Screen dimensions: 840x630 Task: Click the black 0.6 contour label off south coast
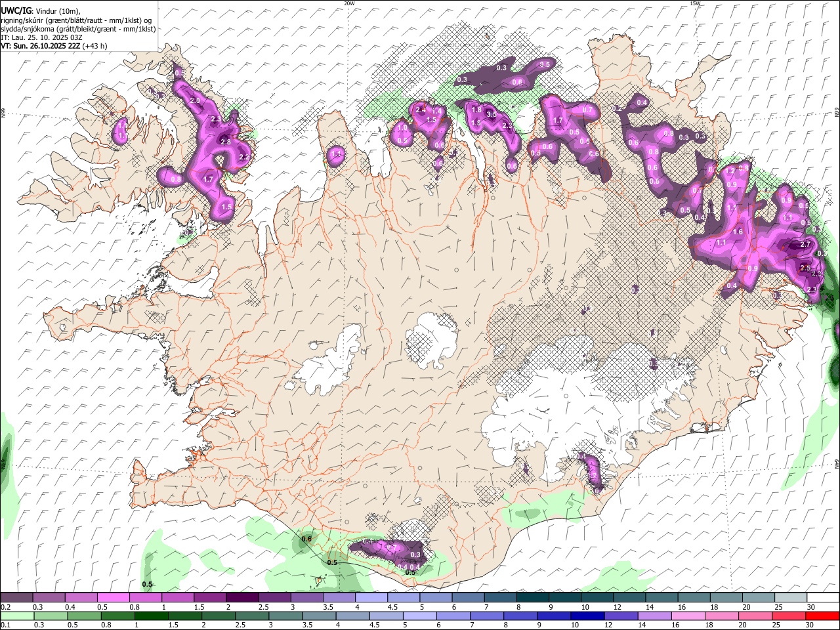(x=306, y=539)
